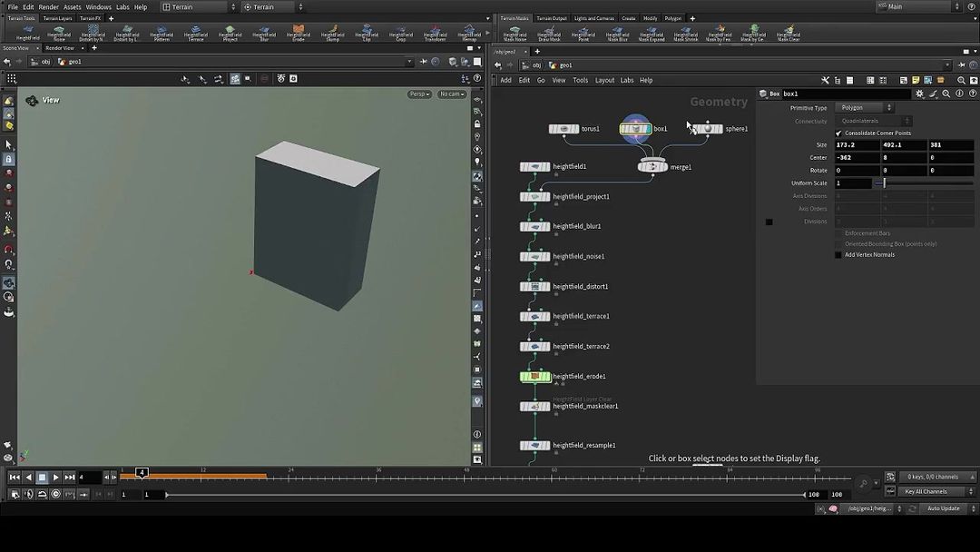Click the geo1 path button in Scene View
The width and height of the screenshot is (980, 552).
pos(70,62)
